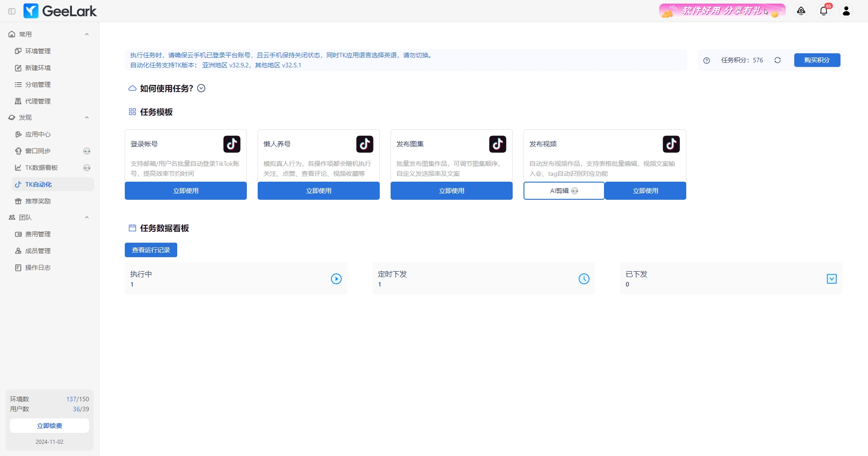This screenshot has height=456, width=868.
Task: Use the 发布图集 template now
Action: 452,191
